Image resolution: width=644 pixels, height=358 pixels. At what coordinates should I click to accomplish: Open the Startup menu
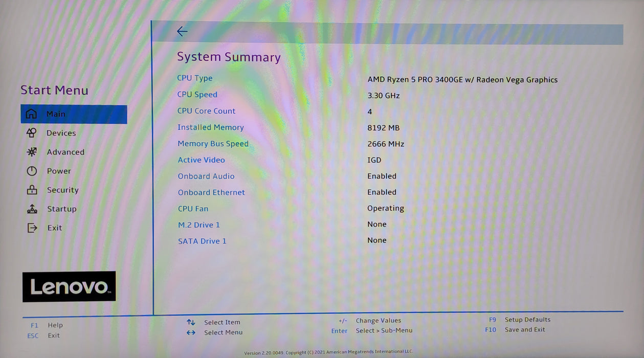click(62, 209)
